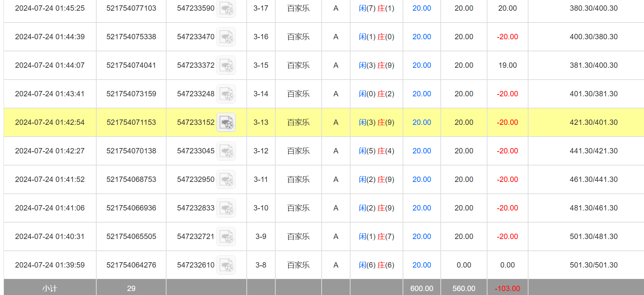This screenshot has height=295, width=644.
Task: Click subtotal loss value -103.00
Action: coord(507,288)
